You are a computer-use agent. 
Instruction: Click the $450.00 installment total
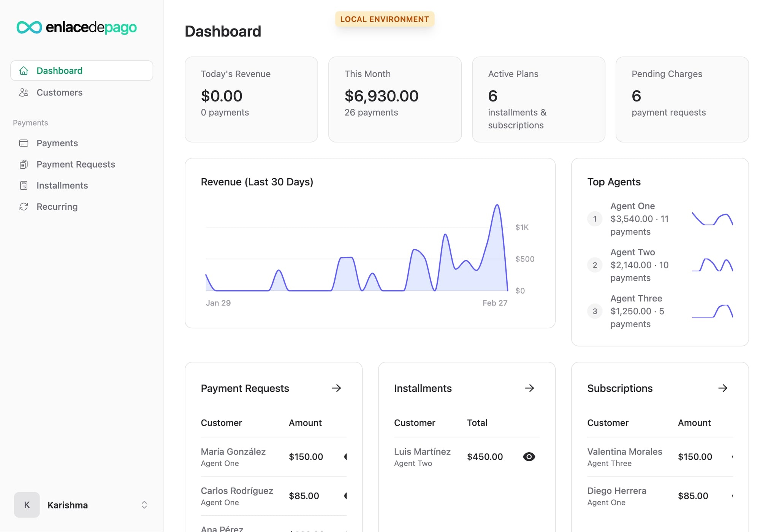(x=485, y=457)
